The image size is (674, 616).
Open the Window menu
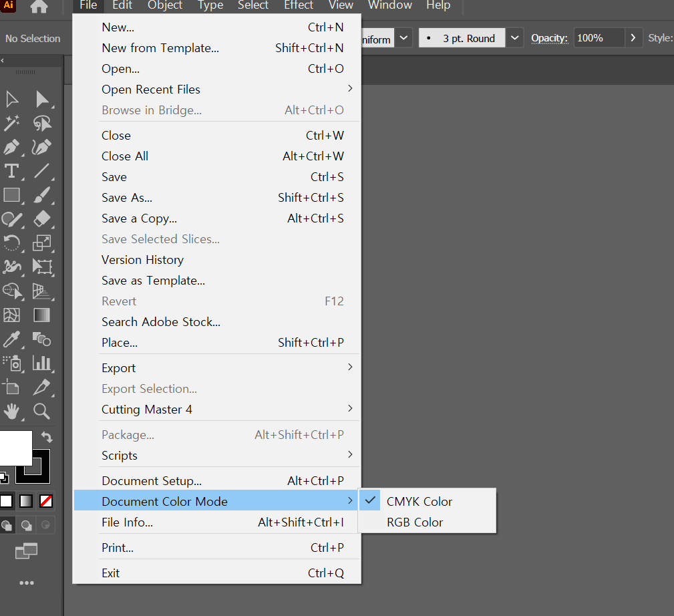tap(390, 5)
